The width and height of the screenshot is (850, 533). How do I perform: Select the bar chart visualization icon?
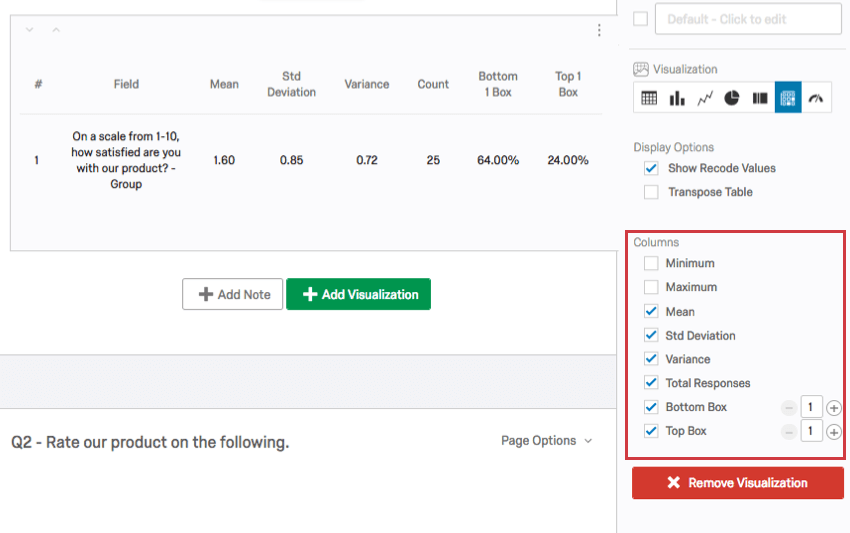(x=677, y=98)
